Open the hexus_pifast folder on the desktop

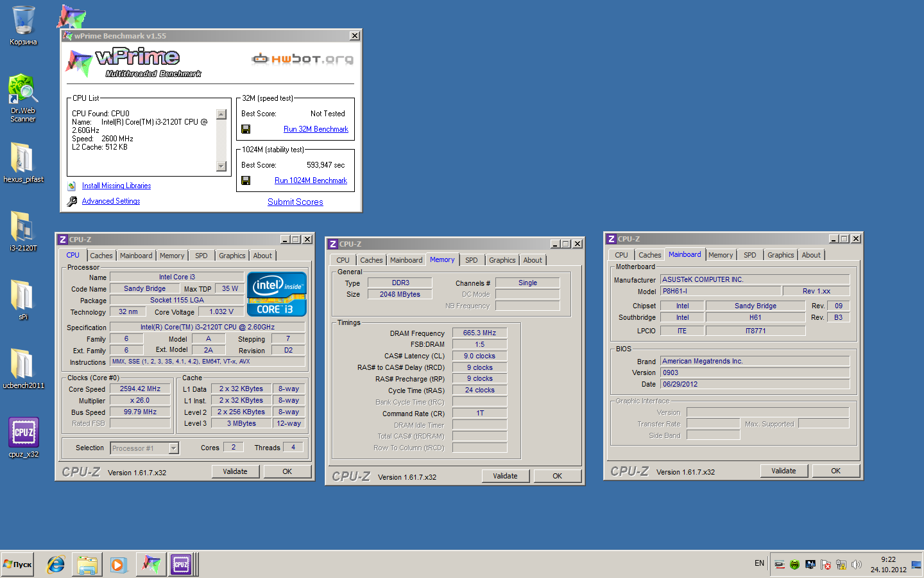point(23,162)
